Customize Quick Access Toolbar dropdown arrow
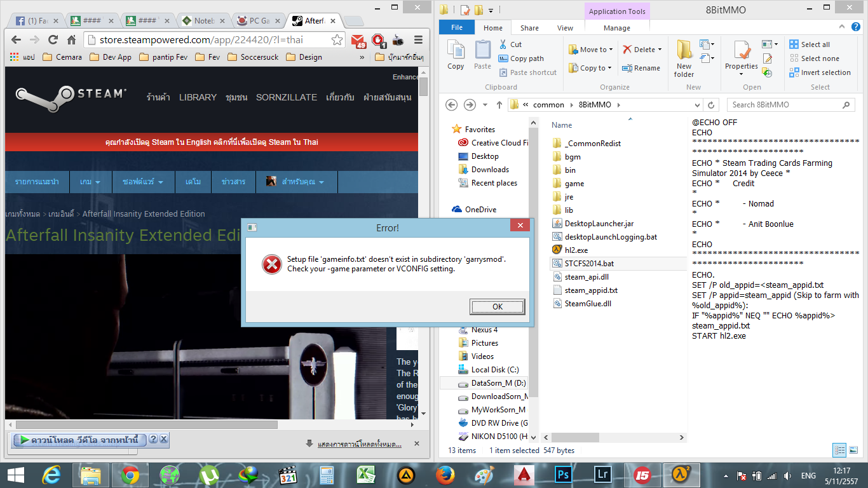Screen dimensions: 868x488 [491, 10]
